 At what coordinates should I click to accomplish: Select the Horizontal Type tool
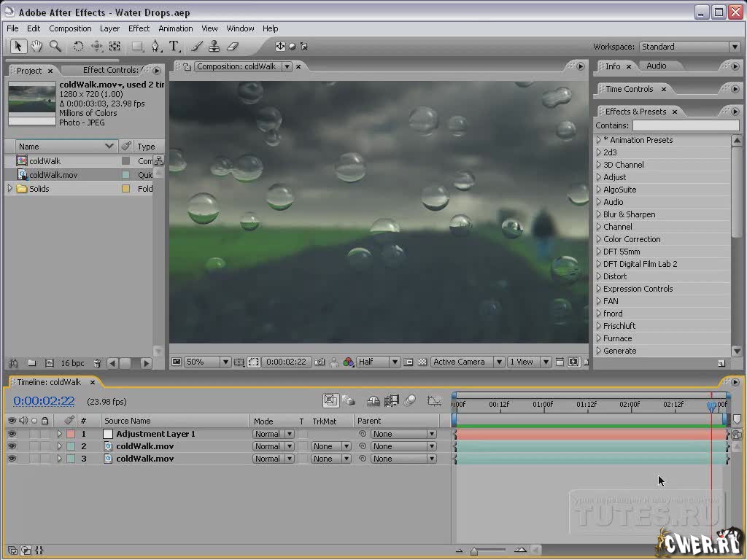coord(174,47)
